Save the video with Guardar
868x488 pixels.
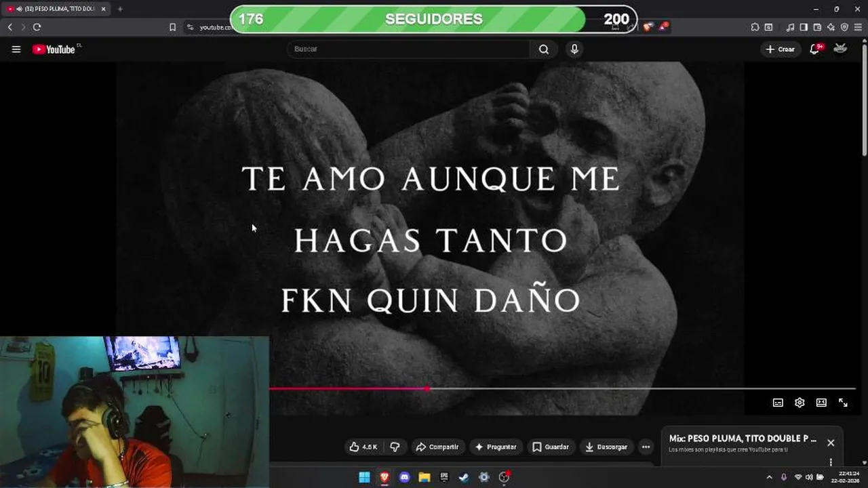[551, 447]
